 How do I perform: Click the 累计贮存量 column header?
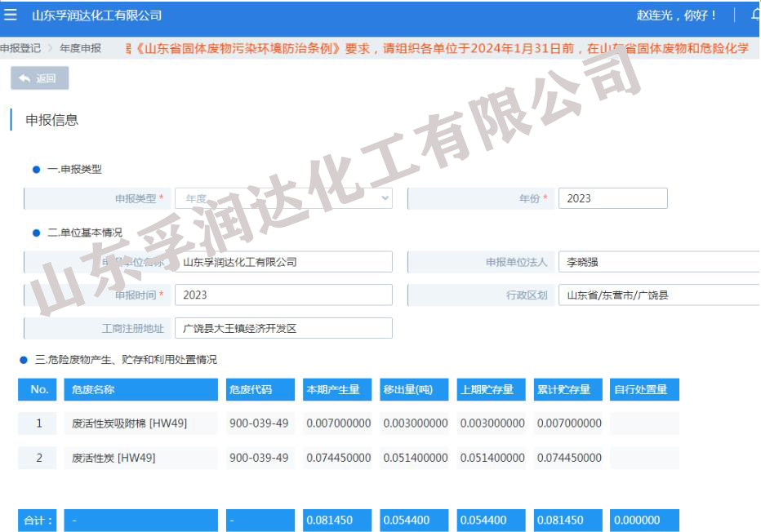[567, 389]
